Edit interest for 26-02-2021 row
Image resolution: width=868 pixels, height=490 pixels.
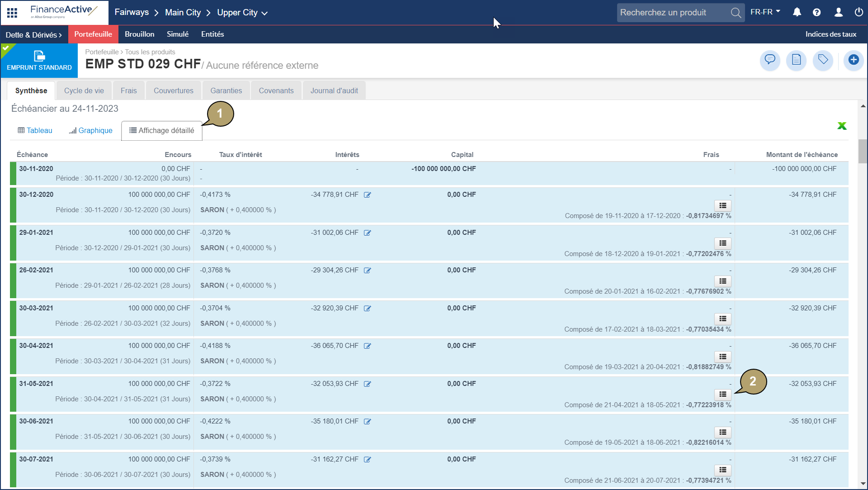[x=368, y=271]
